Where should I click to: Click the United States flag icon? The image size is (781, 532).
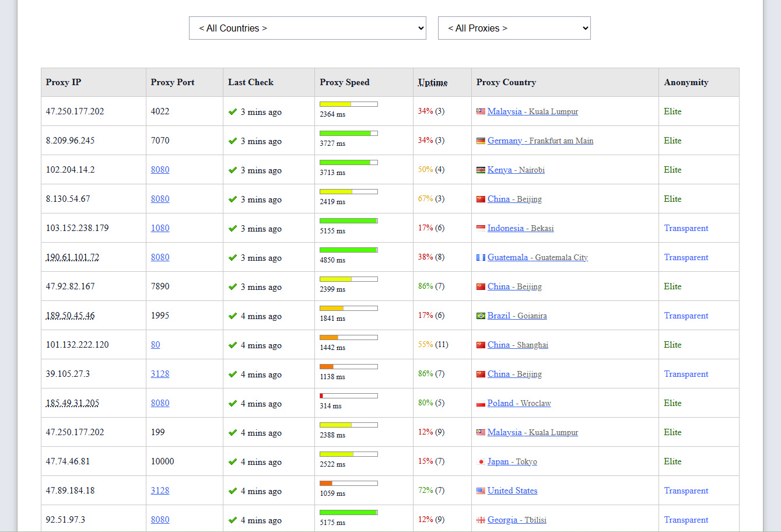tap(481, 491)
